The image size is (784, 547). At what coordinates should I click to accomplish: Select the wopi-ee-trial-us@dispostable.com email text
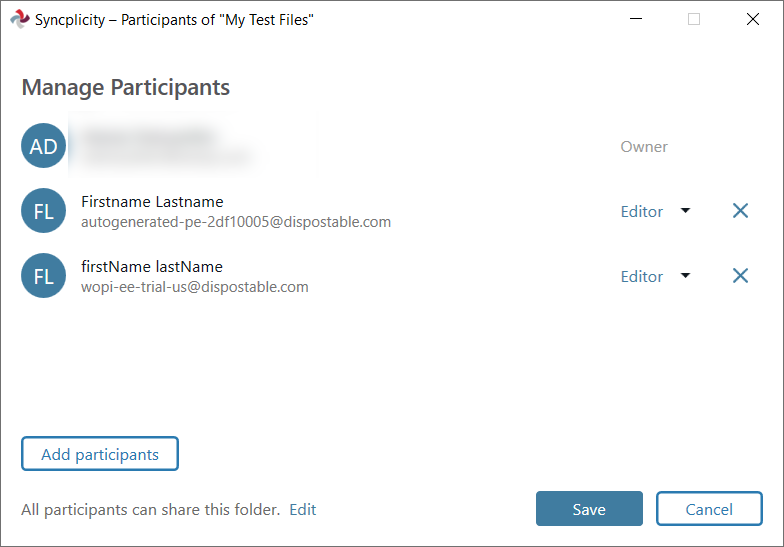[194, 287]
